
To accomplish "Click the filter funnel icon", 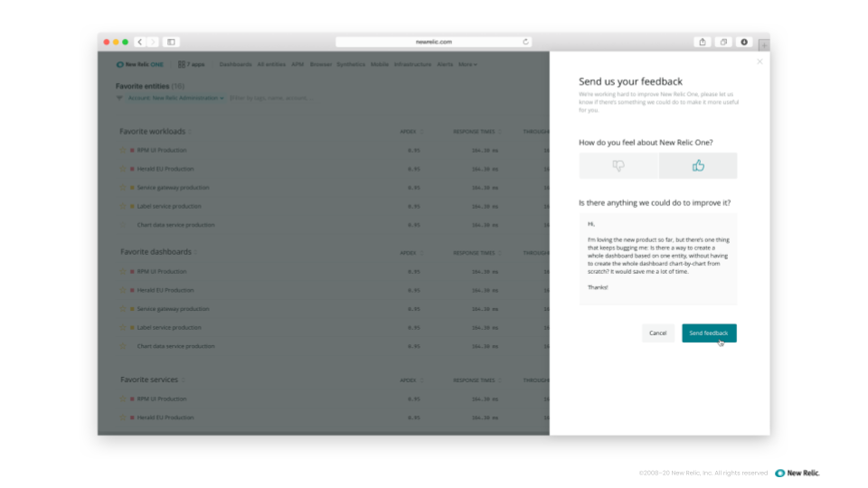I will click(119, 98).
